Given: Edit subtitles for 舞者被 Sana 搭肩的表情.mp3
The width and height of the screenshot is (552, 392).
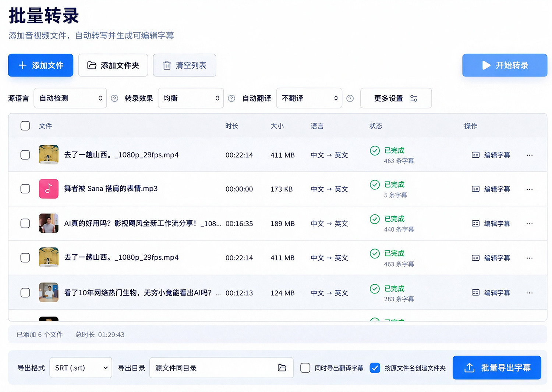Looking at the screenshot, I should [491, 189].
